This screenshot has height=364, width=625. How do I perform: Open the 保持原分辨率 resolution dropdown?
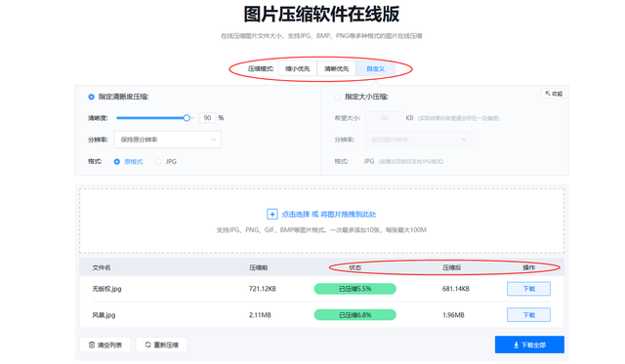[x=168, y=140]
